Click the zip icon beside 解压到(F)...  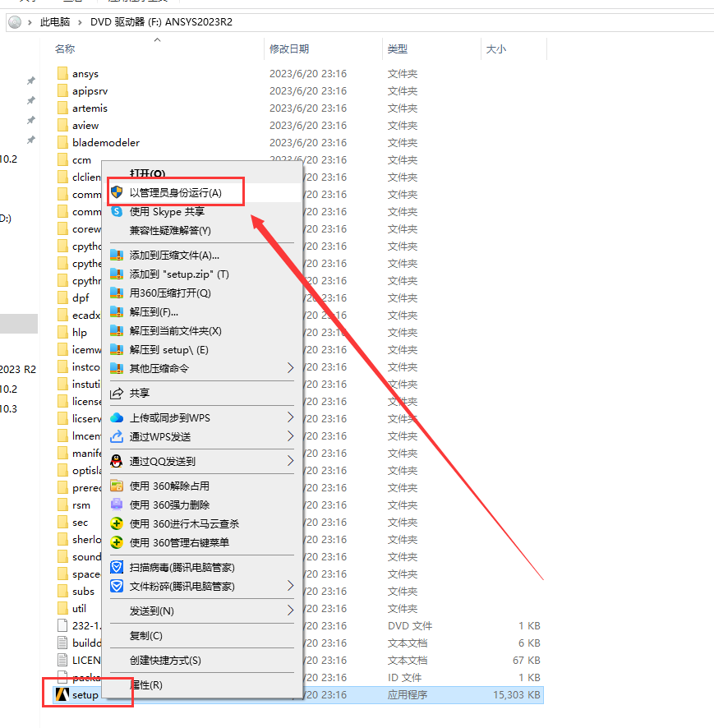coord(117,312)
